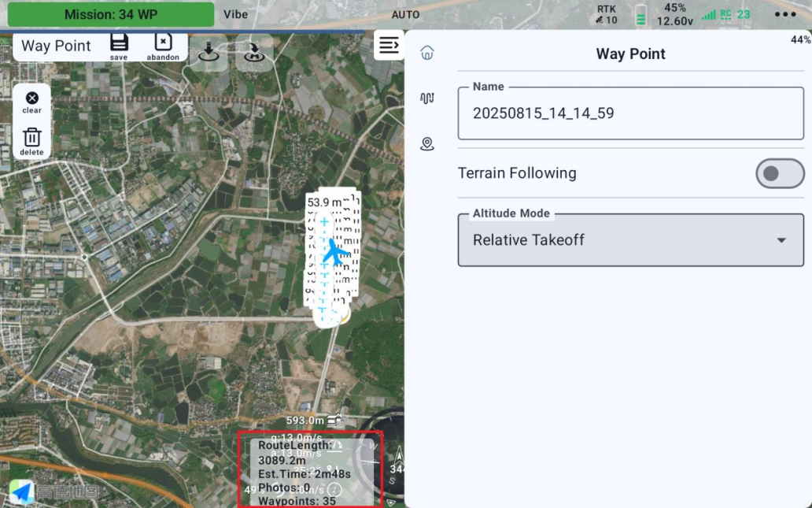This screenshot has width=812, height=508.
Task: Toggle the Terrain Following switch
Action: point(779,173)
